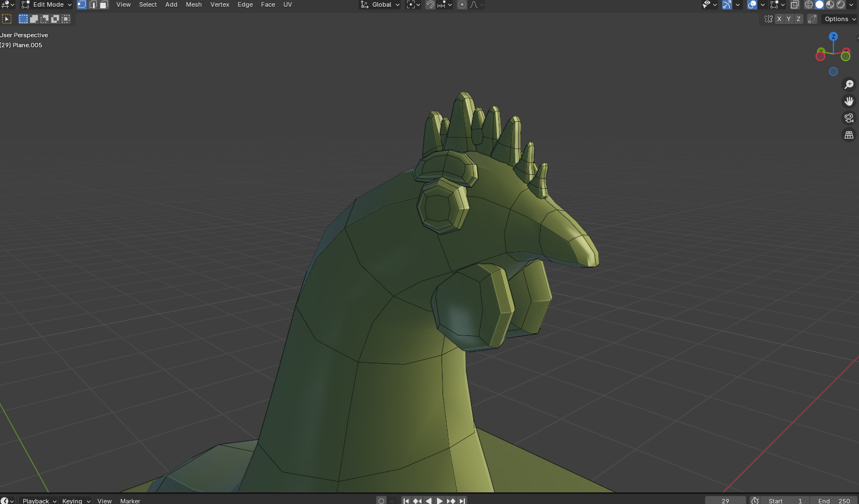Open the View menu in viewport header
The image size is (859, 504).
tap(124, 4)
